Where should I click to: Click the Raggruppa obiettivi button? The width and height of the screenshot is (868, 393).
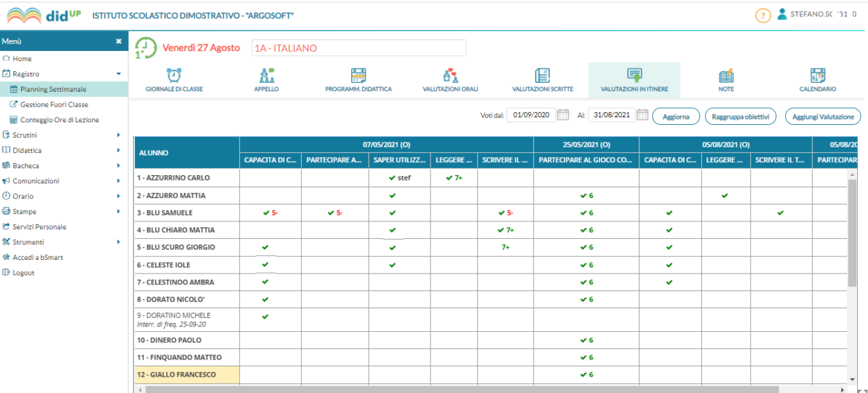pos(741,117)
